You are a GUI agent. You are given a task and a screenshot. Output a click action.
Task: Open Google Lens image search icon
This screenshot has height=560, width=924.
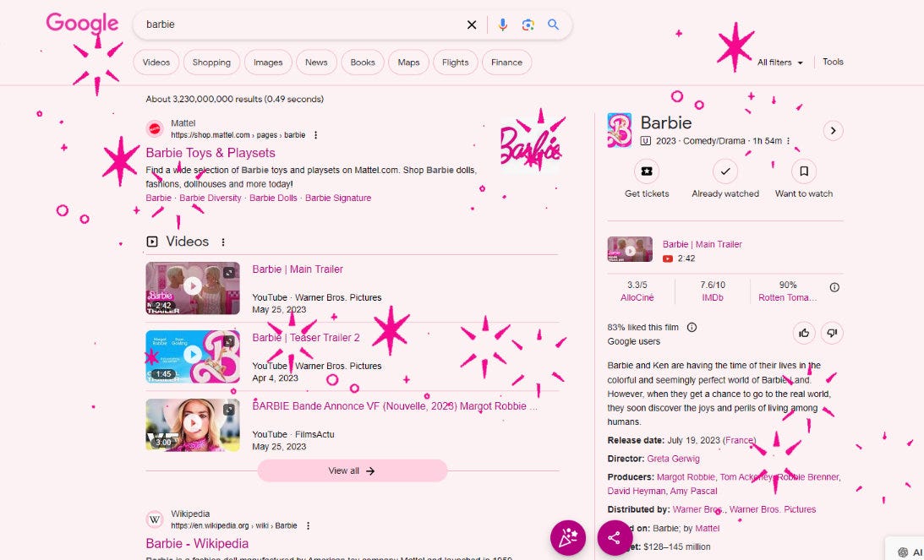tap(528, 24)
